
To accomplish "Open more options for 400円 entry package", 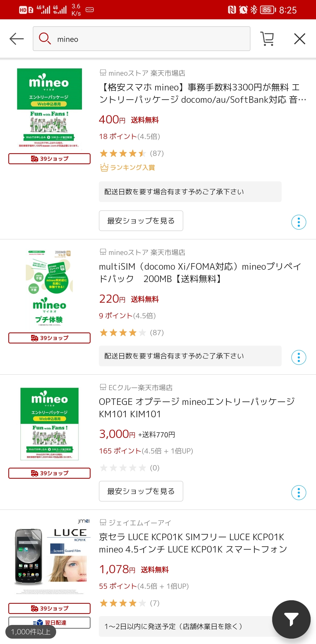I will pyautogui.click(x=299, y=222).
